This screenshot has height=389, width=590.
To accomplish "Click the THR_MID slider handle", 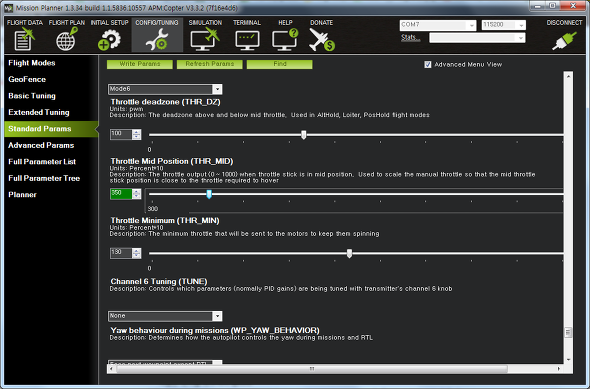I will pyautogui.click(x=209, y=194).
